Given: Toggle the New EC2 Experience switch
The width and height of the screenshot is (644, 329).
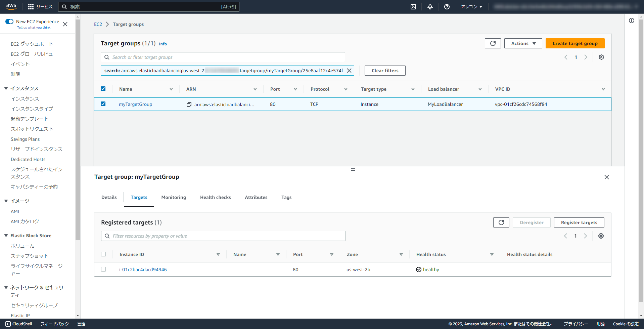Looking at the screenshot, I should [x=9, y=21].
